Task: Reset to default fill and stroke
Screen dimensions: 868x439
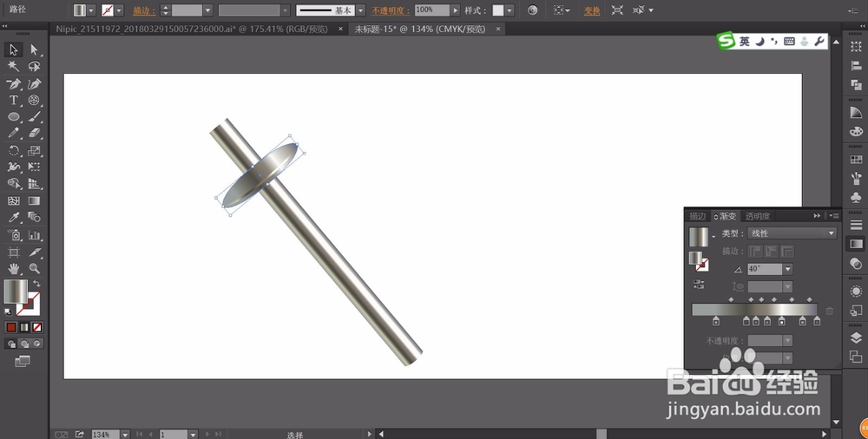Action: click(x=8, y=312)
